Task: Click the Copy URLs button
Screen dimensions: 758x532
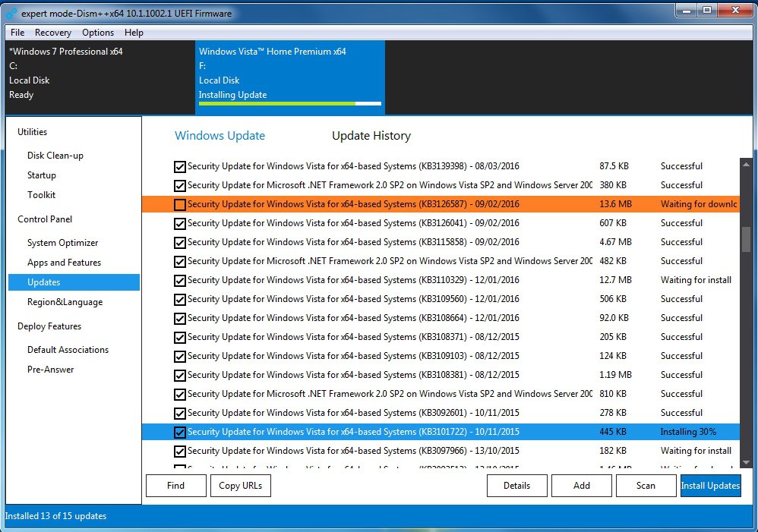Action: point(241,486)
